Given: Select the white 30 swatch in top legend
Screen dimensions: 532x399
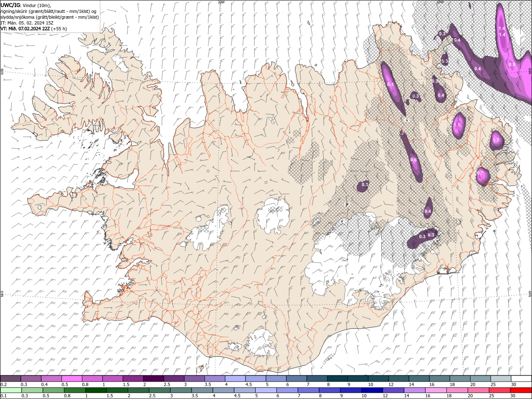Looking at the screenshot, I should coord(521,379).
